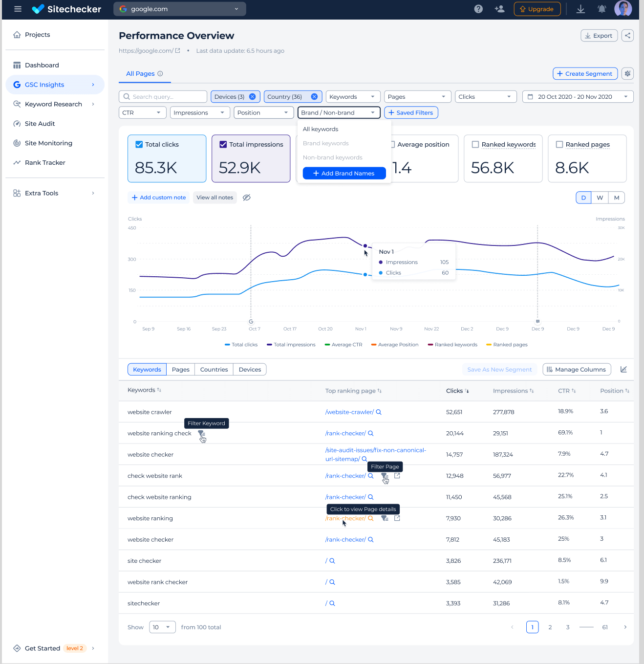Open segment settings gear icon
The image size is (644, 664).
point(627,73)
